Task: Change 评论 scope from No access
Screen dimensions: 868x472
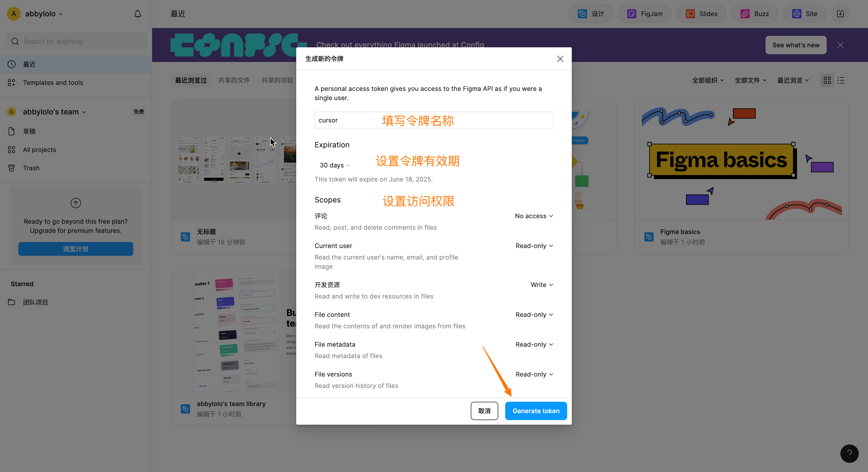Action: point(534,216)
